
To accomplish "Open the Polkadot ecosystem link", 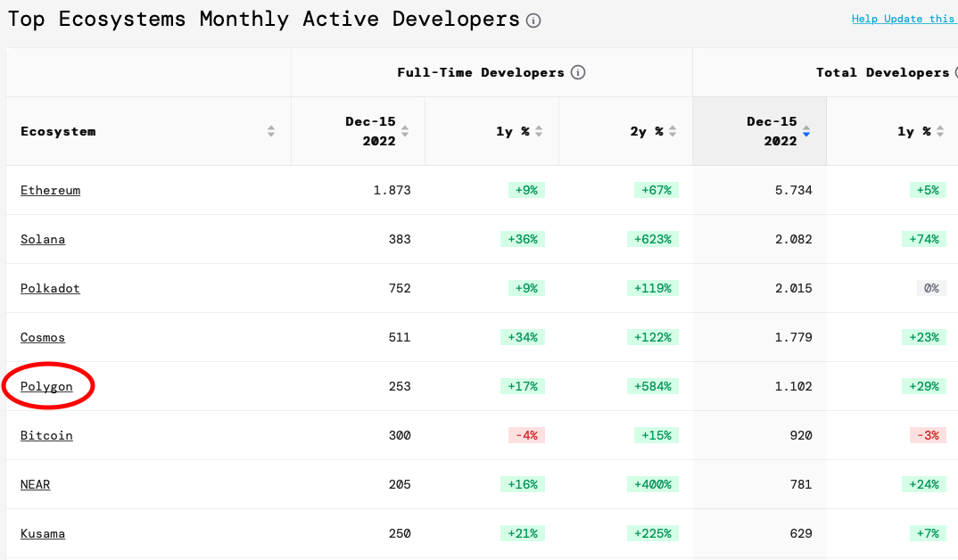I will [50, 288].
